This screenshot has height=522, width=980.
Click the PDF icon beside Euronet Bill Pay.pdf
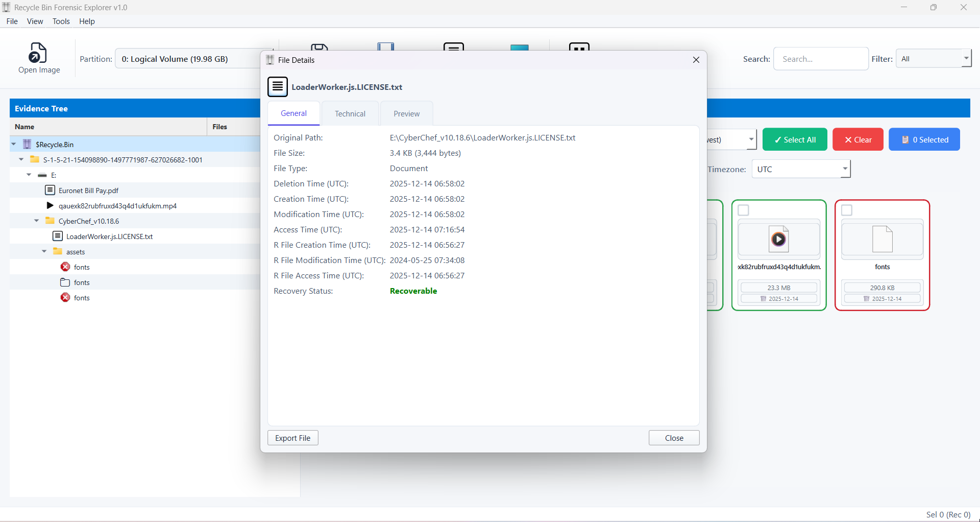click(50, 190)
